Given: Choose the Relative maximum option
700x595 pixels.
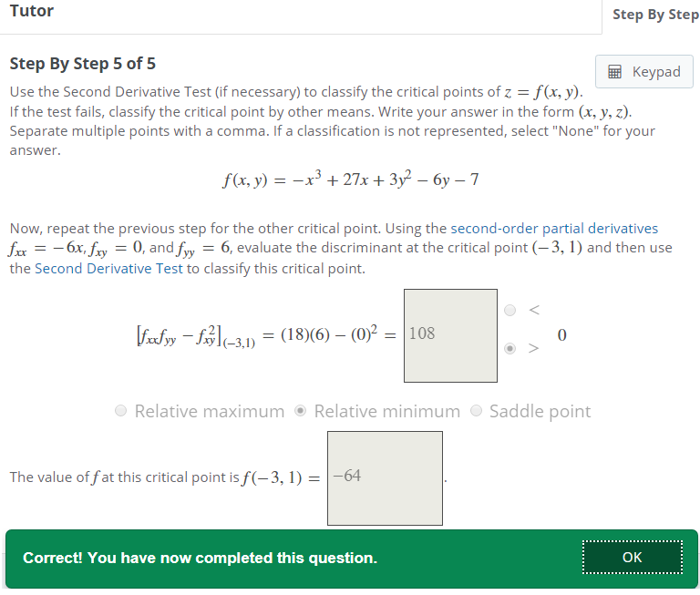Looking at the screenshot, I should click(121, 411).
